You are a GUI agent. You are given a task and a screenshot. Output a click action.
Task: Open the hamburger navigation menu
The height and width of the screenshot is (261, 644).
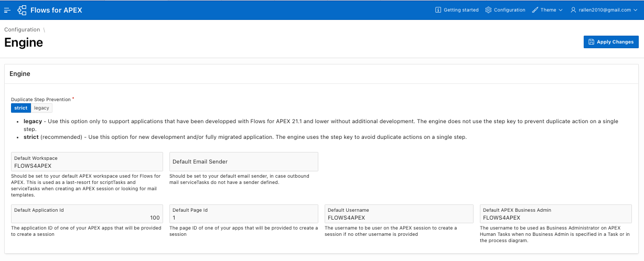[x=7, y=10]
